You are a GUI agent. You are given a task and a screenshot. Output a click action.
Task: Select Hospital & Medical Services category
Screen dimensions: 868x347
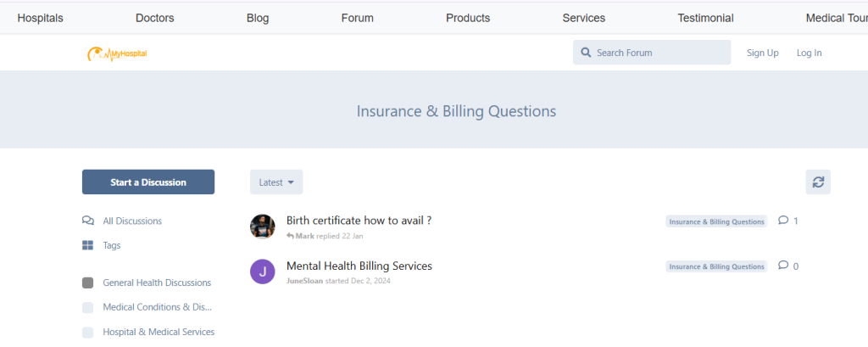point(159,332)
